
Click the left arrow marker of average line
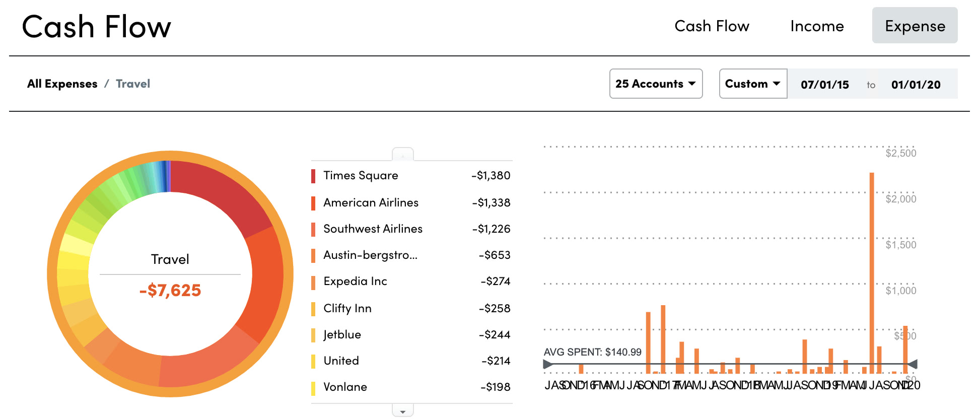coord(548,364)
